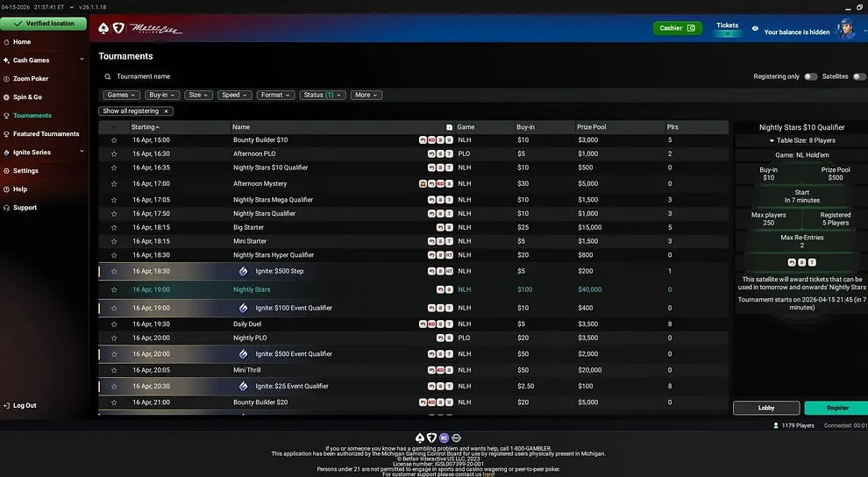Go to Home in sidebar
Screen dimensions: 868x477
point(22,42)
